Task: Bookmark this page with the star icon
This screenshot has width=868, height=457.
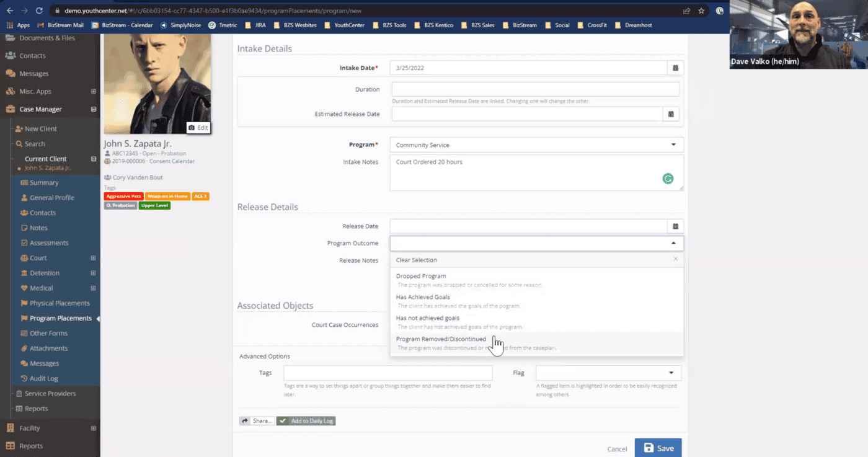Action: (x=701, y=11)
